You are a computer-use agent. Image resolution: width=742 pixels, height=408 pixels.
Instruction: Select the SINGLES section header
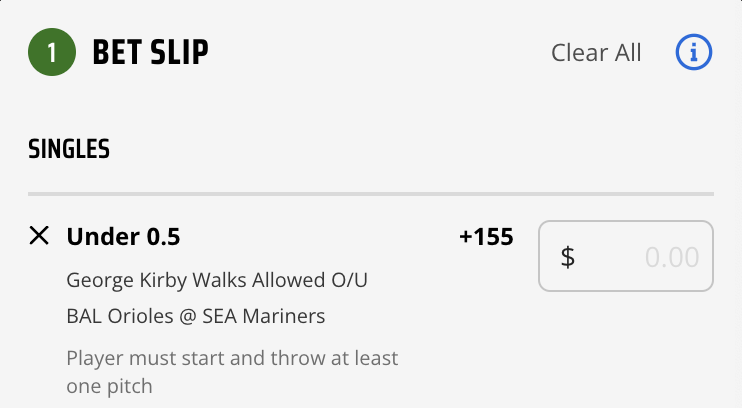click(69, 149)
